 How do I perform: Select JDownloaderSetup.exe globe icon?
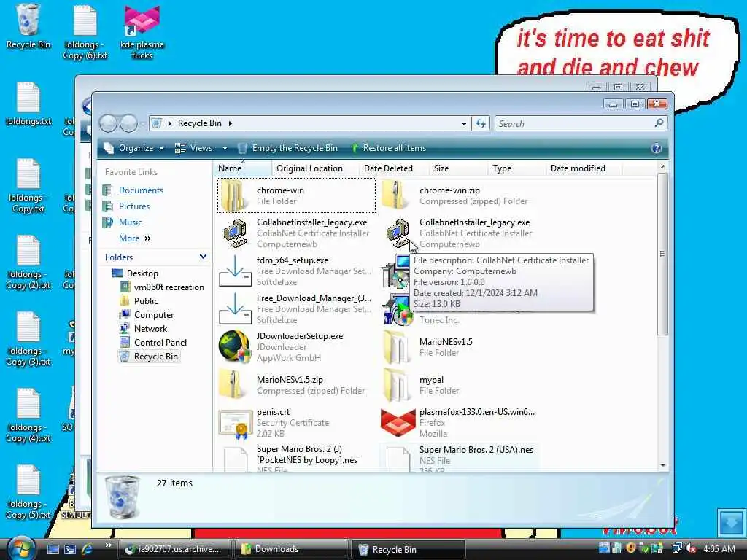pos(235,346)
